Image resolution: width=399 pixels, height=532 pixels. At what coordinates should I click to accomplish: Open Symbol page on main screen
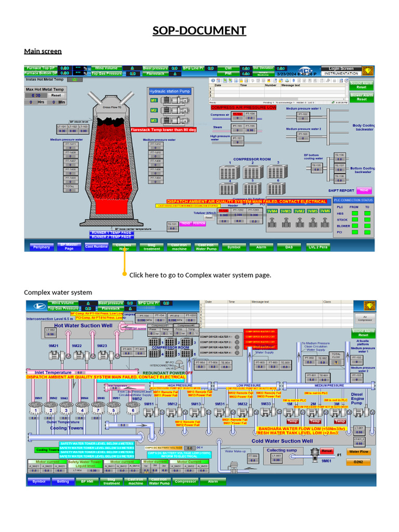pyautogui.click(x=234, y=247)
